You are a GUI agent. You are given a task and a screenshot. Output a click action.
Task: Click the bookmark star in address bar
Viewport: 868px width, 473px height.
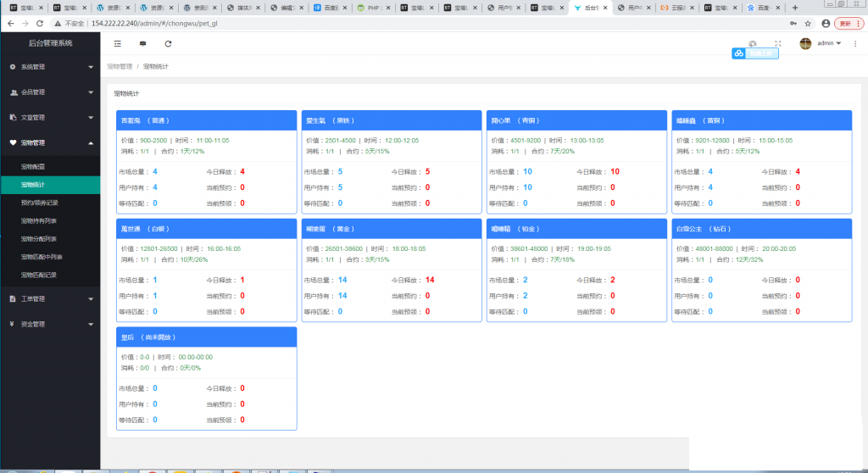pos(807,24)
